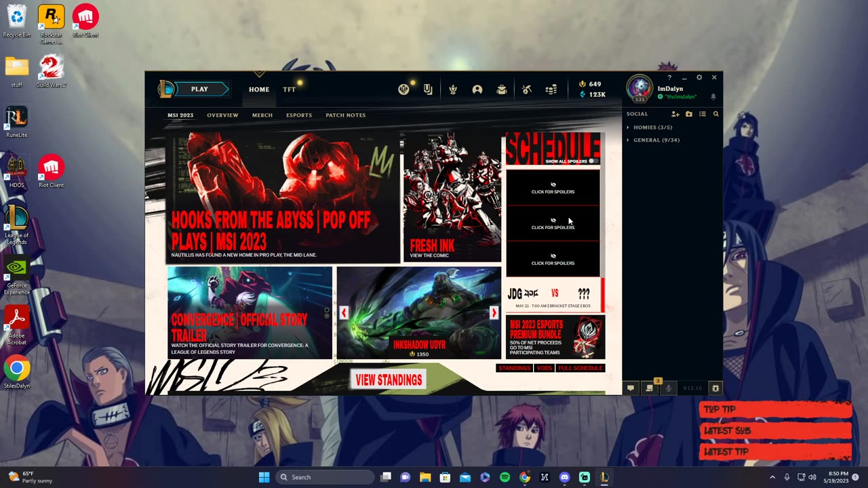Image resolution: width=868 pixels, height=488 pixels.
Task: Reveal the first Click For Spoilers match
Action: point(553,188)
